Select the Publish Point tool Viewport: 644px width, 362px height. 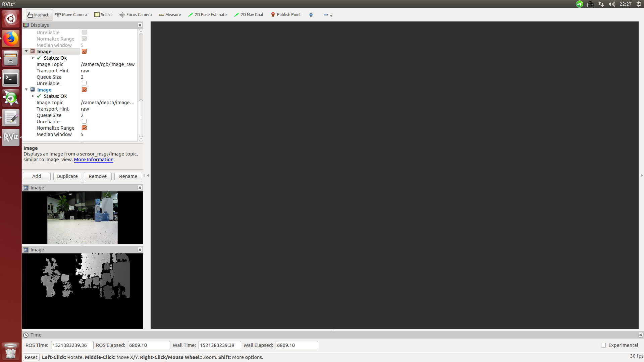coord(286,15)
